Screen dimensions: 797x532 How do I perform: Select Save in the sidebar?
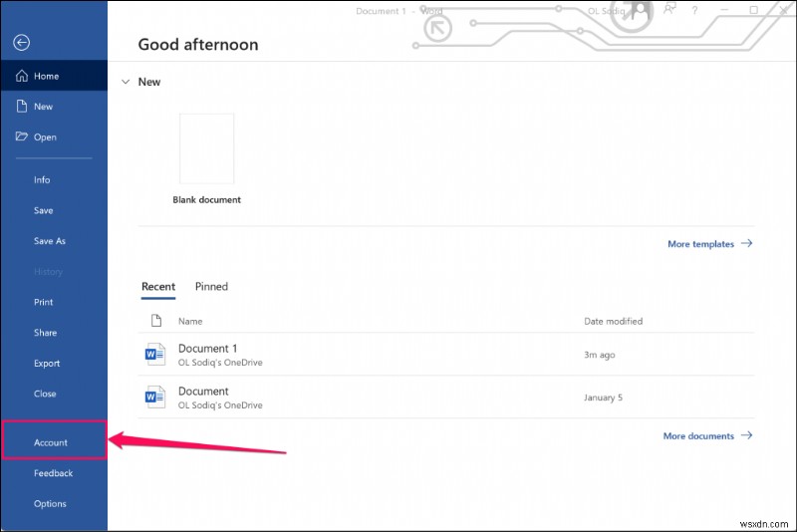[43, 210]
